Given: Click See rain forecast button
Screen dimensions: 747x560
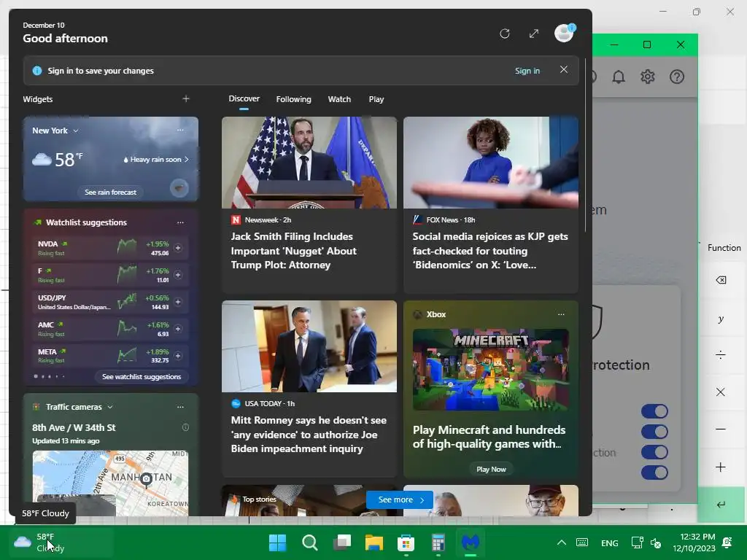Looking at the screenshot, I should click(111, 192).
